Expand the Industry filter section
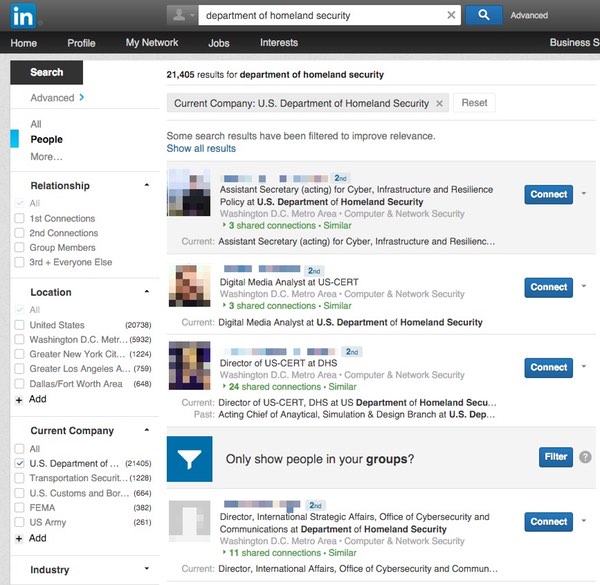The image size is (600, 585). [x=148, y=570]
